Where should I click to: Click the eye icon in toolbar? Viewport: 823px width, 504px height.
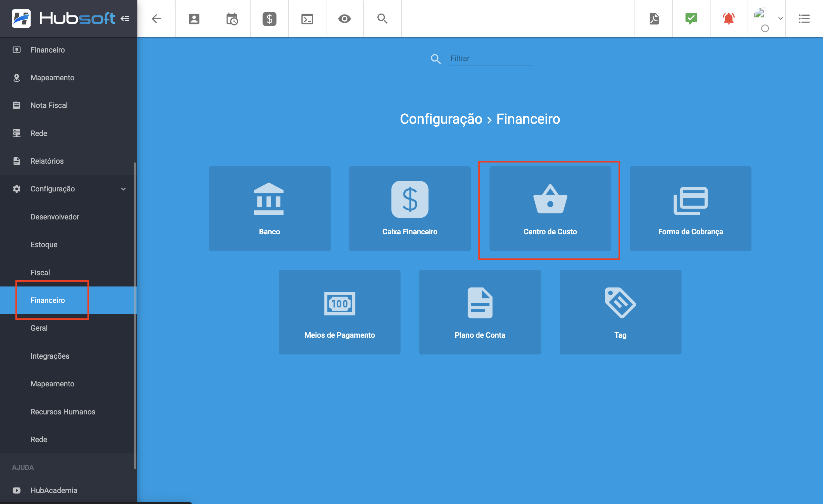tap(344, 19)
